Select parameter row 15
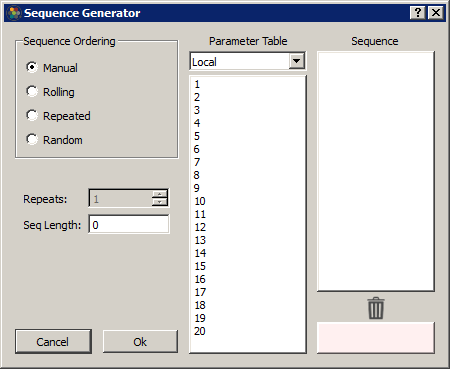450x369 pixels. click(247, 266)
